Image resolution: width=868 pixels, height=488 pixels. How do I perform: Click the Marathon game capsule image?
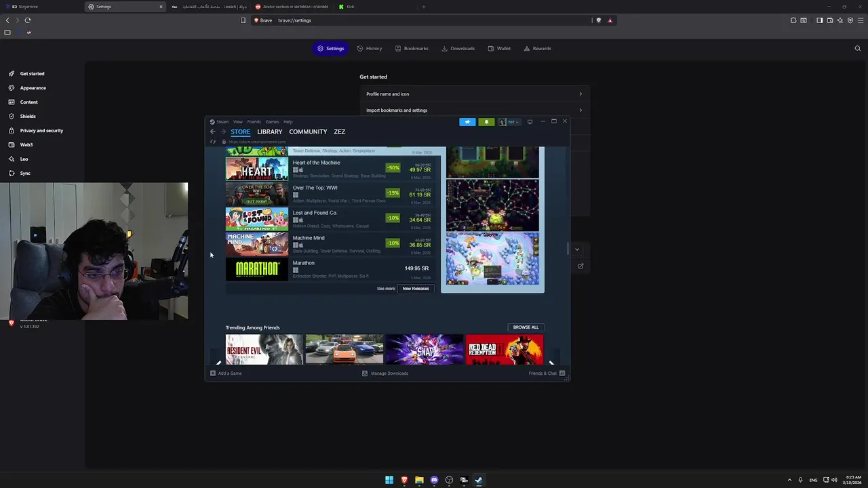coord(257,269)
